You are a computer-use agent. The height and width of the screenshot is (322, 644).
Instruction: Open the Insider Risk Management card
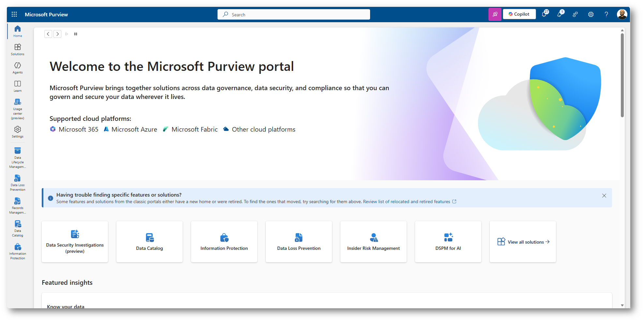click(x=373, y=242)
